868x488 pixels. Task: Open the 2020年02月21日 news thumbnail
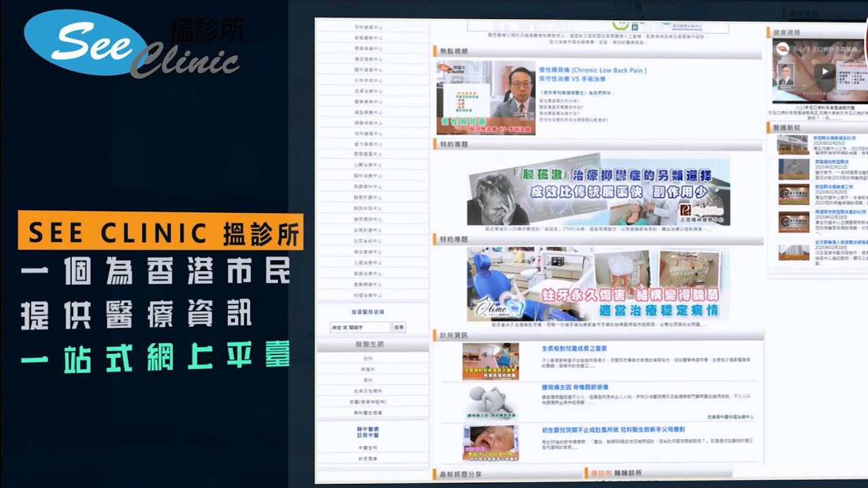[793, 169]
